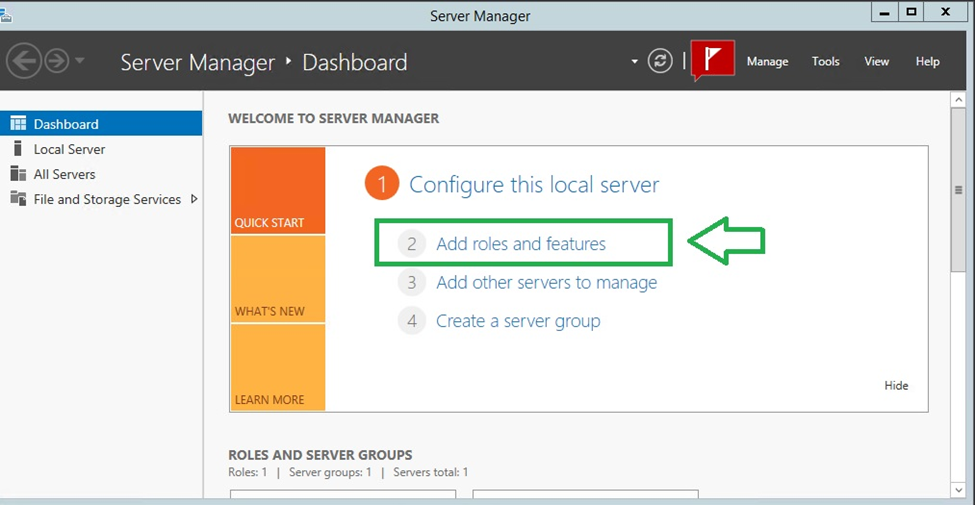Screen dimensions: 975x505
Task: Click the All Servers icon
Action: click(x=18, y=174)
